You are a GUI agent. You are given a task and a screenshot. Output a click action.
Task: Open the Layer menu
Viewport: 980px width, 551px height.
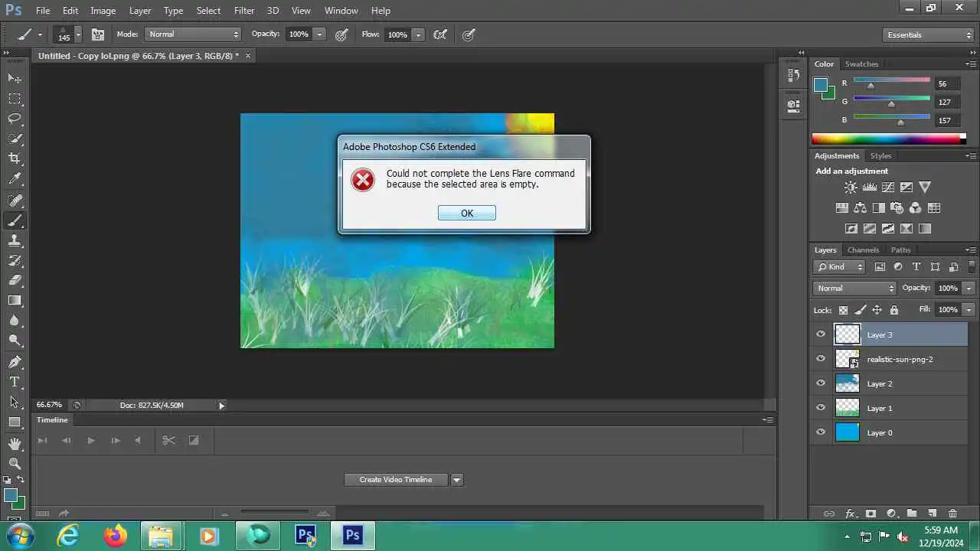pos(140,11)
